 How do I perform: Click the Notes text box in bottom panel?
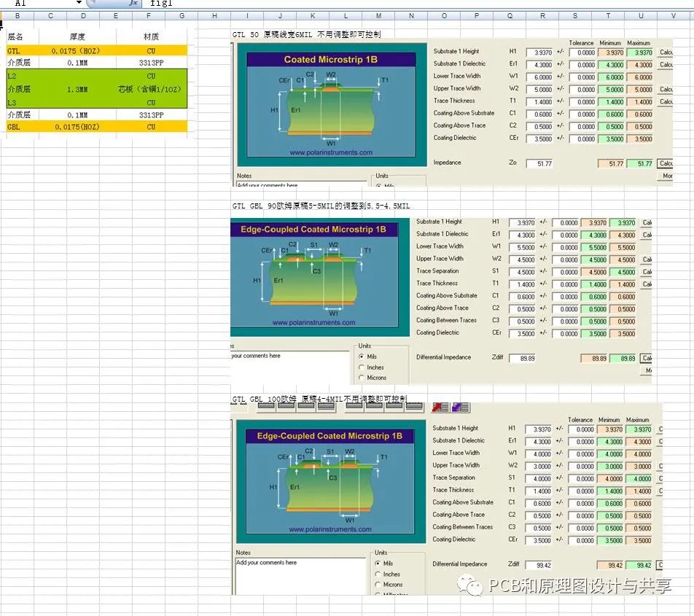[300, 576]
